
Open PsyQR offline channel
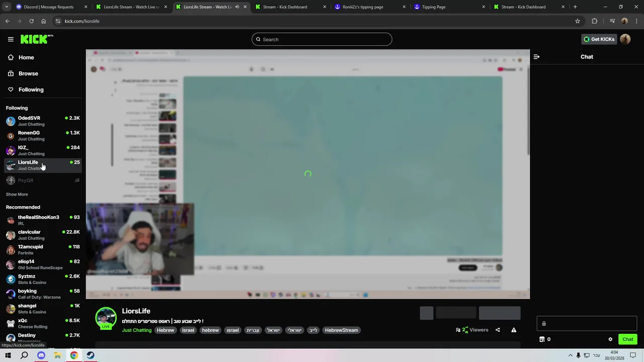point(43,180)
